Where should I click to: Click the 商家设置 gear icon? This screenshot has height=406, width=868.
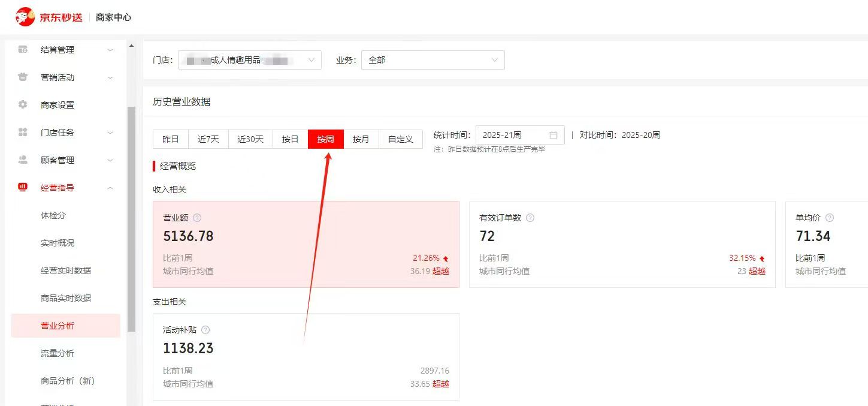23,105
